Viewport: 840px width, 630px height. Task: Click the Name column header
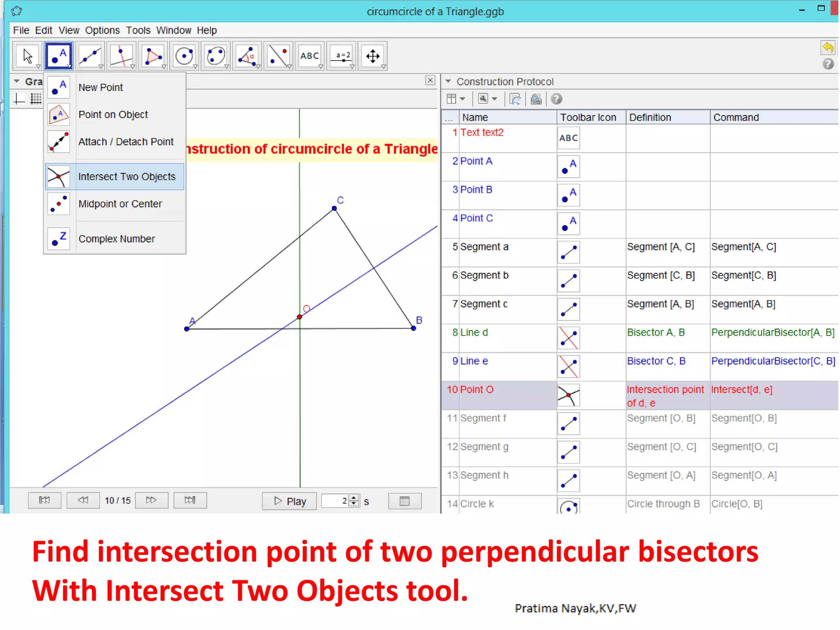pyautogui.click(x=508, y=117)
